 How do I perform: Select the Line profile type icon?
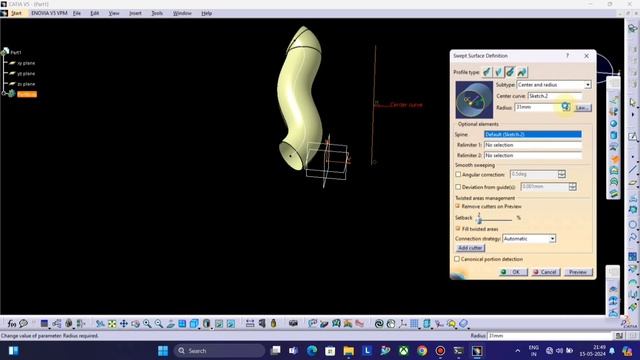[498, 72]
